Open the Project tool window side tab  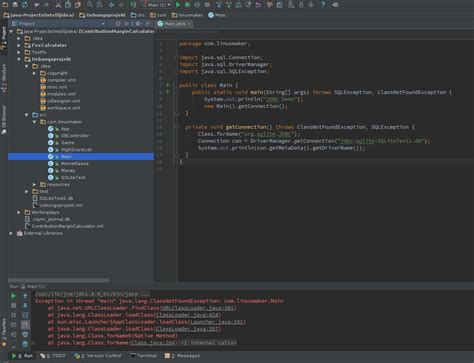[4, 38]
